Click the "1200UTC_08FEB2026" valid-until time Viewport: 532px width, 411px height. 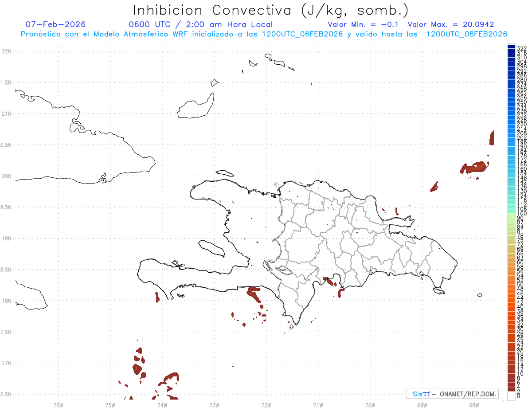467,34
